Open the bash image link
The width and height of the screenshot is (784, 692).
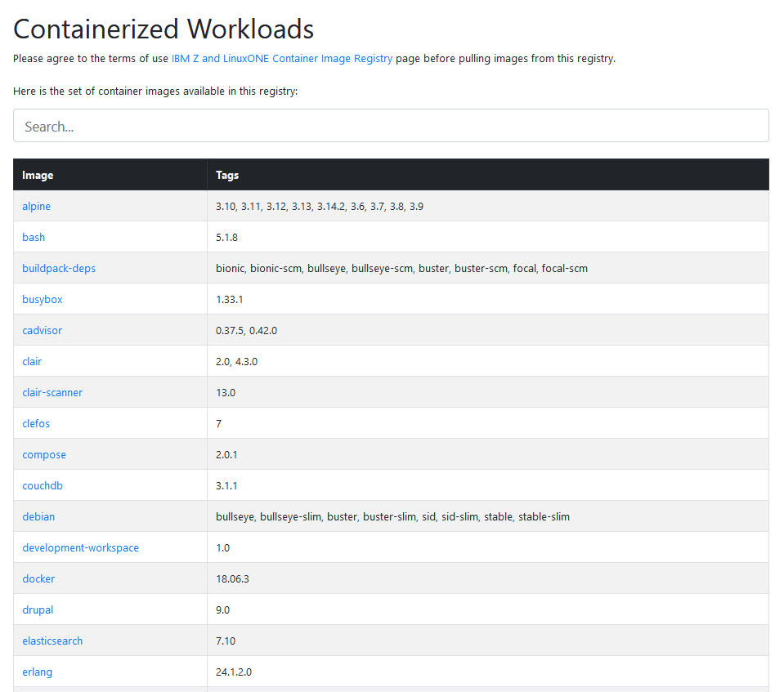34,237
